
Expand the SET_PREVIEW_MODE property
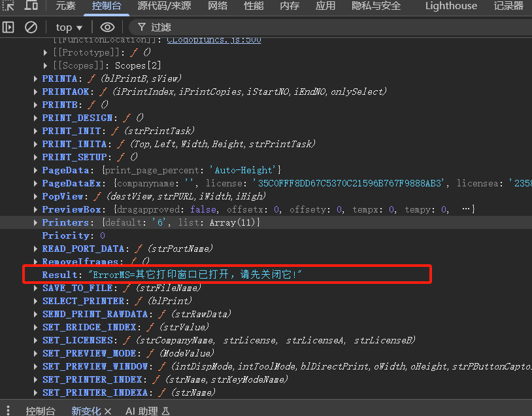tap(36, 353)
